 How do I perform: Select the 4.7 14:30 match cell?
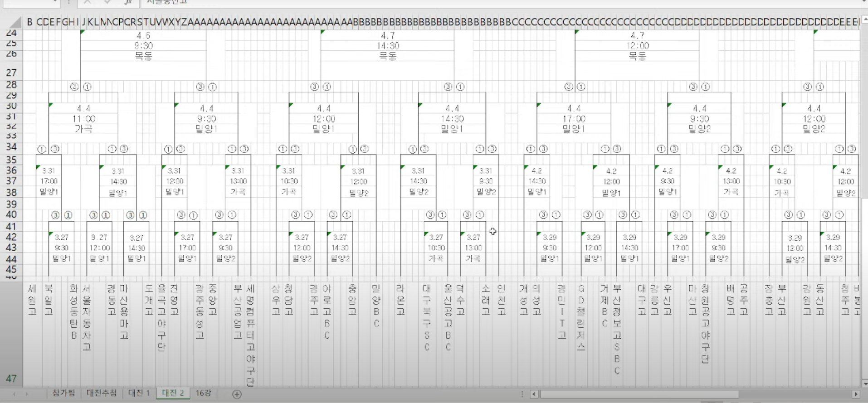388,45
